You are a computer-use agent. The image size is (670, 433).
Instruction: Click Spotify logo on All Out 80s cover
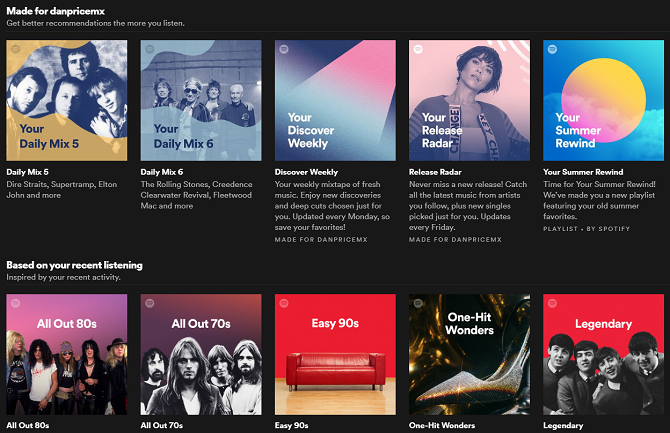click(15, 303)
